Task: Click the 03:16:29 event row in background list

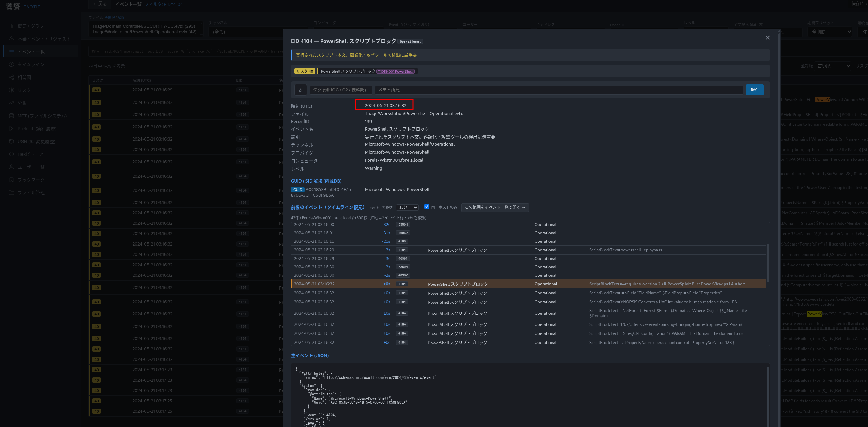Action: (x=186, y=90)
